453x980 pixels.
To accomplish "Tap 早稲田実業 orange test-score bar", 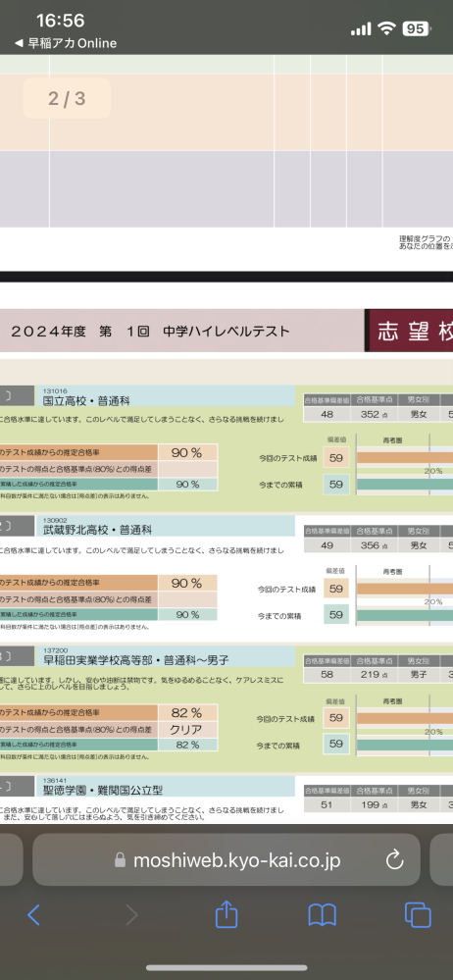I will pyautogui.click(x=405, y=718).
